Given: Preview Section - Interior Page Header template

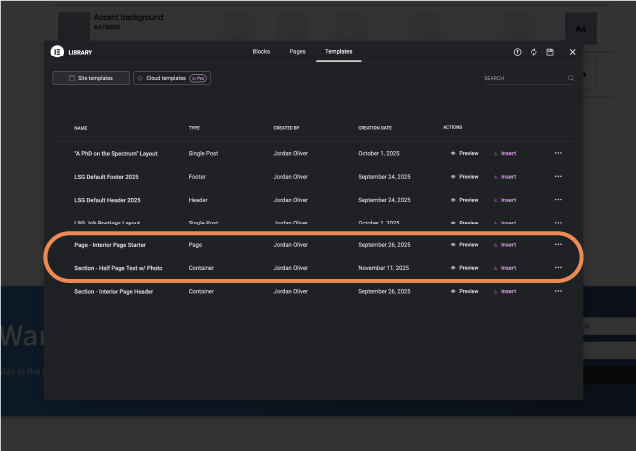Looking at the screenshot, I should (x=464, y=292).
